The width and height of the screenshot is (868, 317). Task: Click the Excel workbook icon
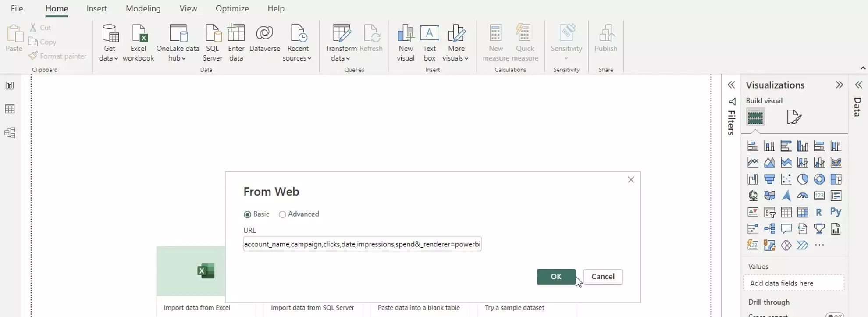pos(139,43)
